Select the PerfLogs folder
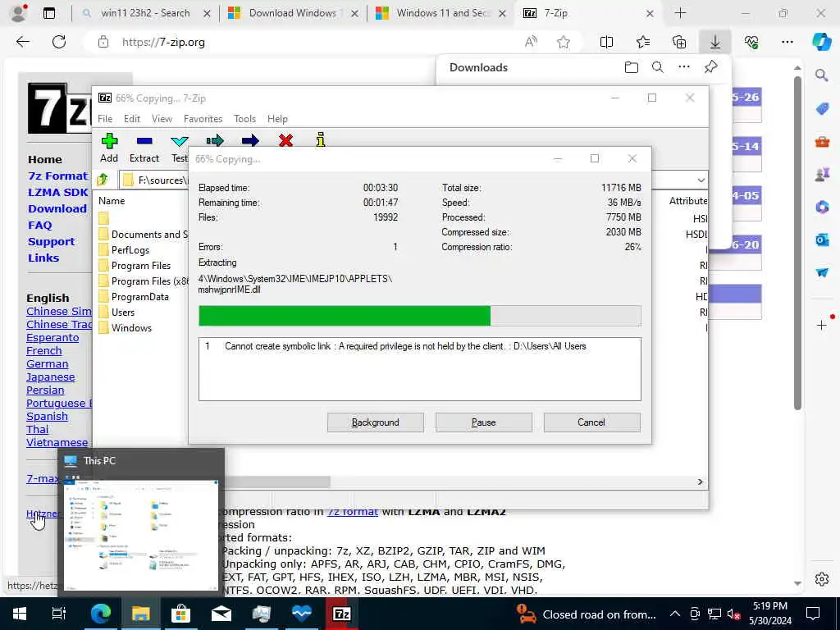840x630 pixels. (130, 250)
